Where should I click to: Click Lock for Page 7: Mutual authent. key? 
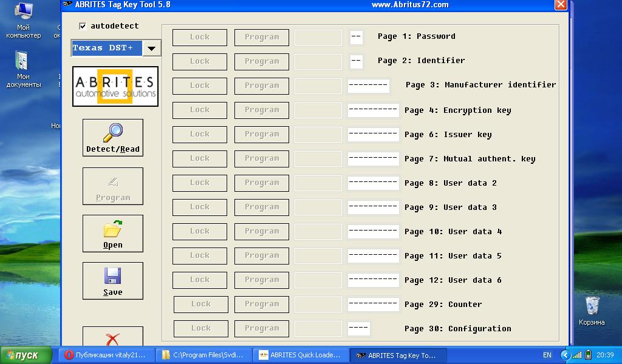[199, 158]
